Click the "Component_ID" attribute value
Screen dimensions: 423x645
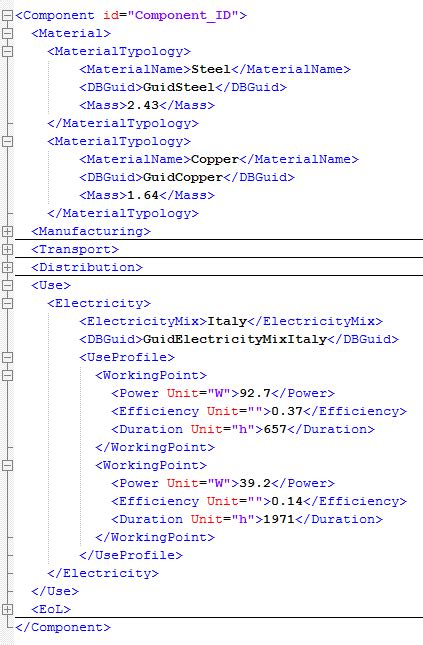click(183, 16)
